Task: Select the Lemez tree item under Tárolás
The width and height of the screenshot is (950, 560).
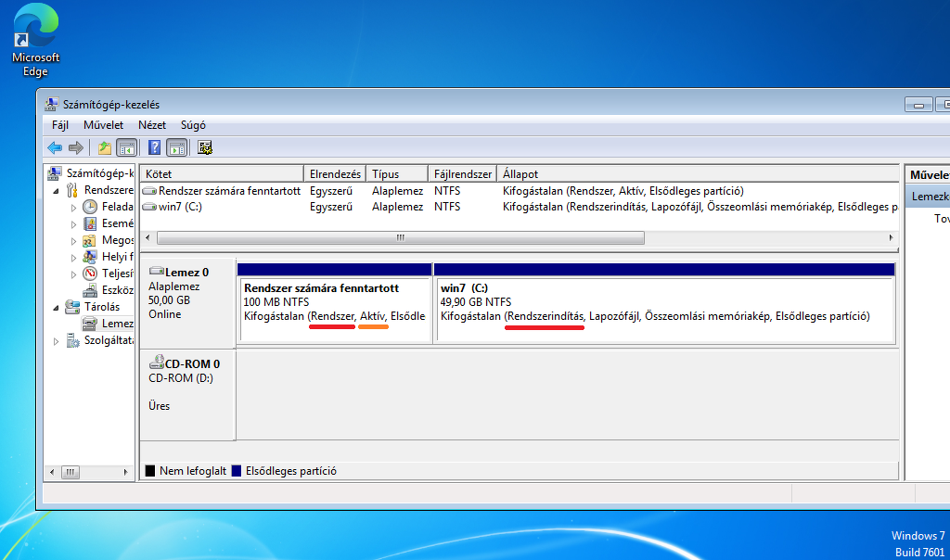Action: [x=117, y=324]
